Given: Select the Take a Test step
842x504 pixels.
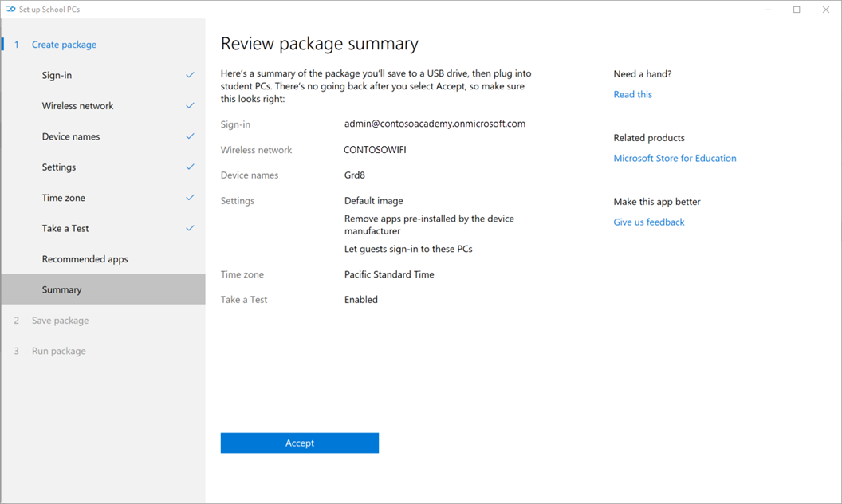Looking at the screenshot, I should pos(65,229).
